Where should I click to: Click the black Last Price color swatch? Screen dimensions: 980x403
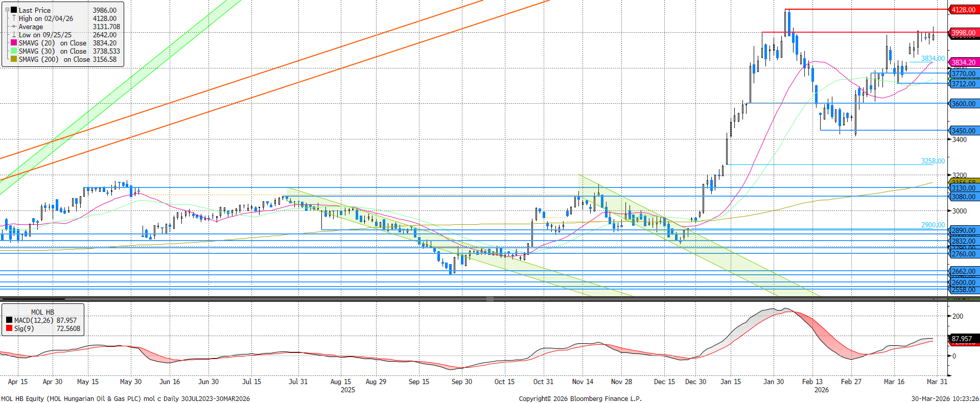(14, 10)
